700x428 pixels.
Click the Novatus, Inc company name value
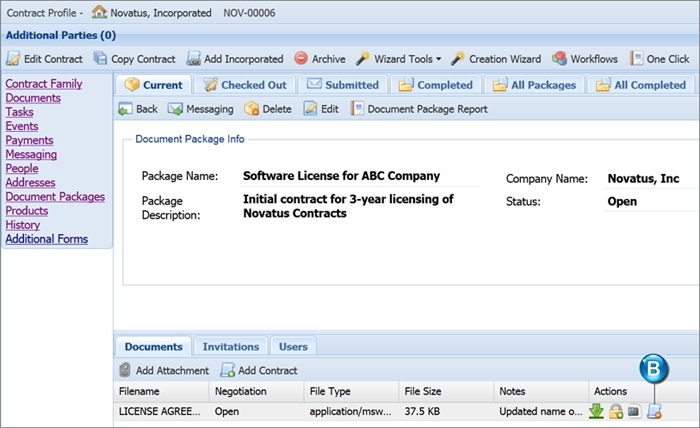643,179
